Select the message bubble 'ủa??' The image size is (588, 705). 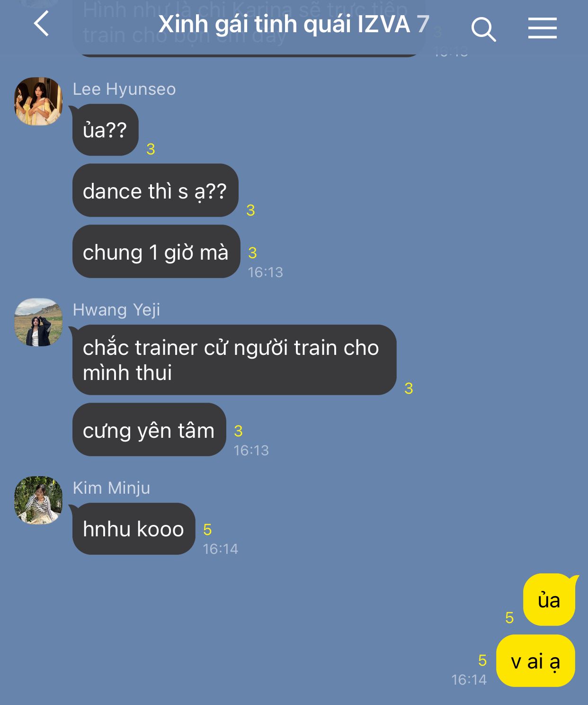[105, 130]
